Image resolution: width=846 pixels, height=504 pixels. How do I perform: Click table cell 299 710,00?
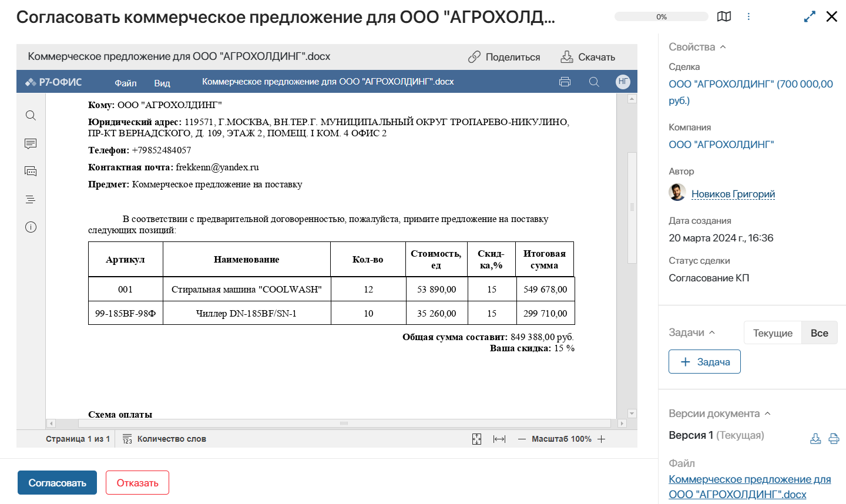coord(545,313)
